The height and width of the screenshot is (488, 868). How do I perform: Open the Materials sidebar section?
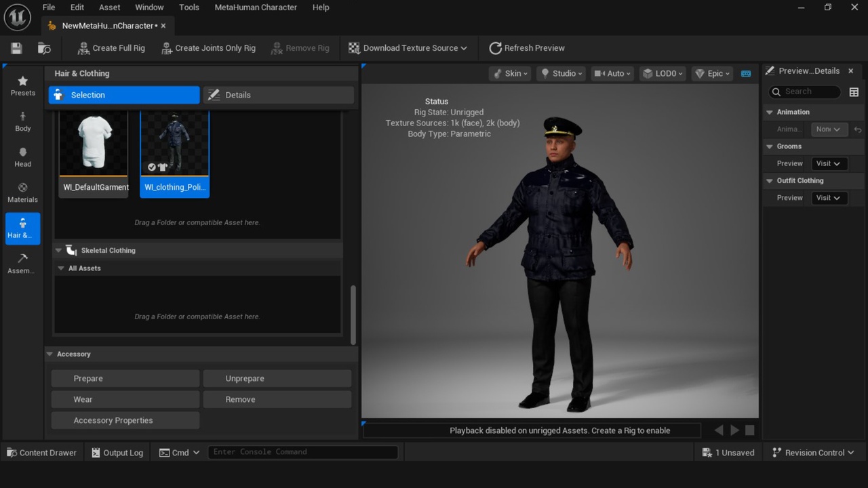[x=23, y=193]
